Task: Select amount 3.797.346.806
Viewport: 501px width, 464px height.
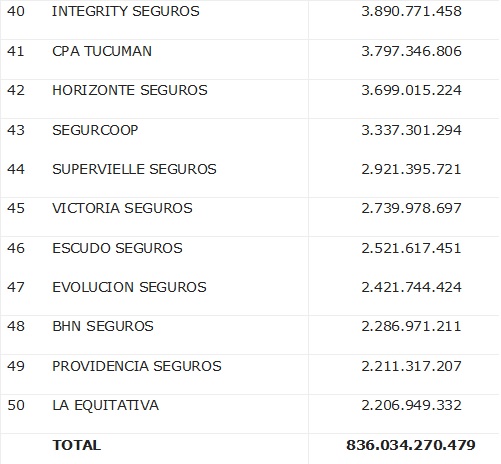Action: (x=412, y=51)
